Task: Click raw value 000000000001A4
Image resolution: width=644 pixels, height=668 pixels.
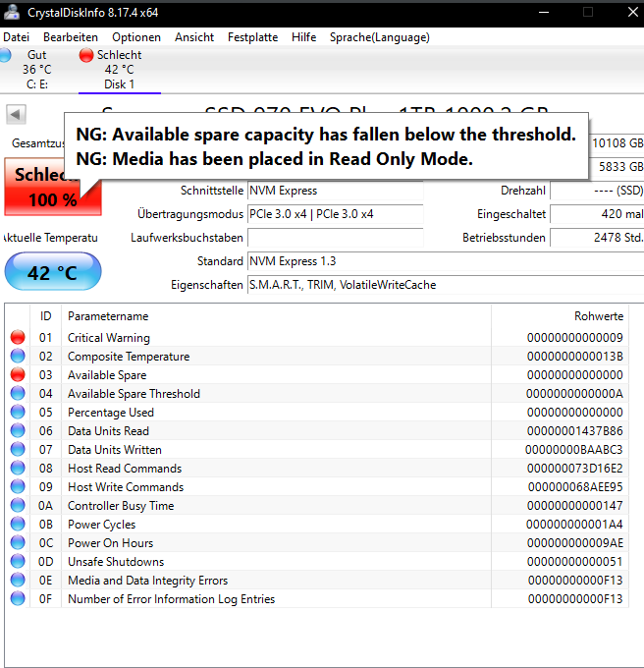Action: tap(574, 525)
